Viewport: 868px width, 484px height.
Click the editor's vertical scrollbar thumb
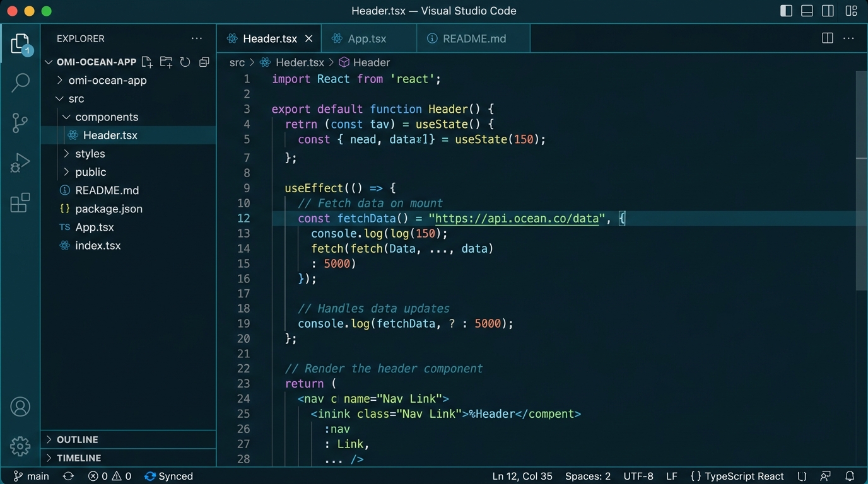[861, 180]
